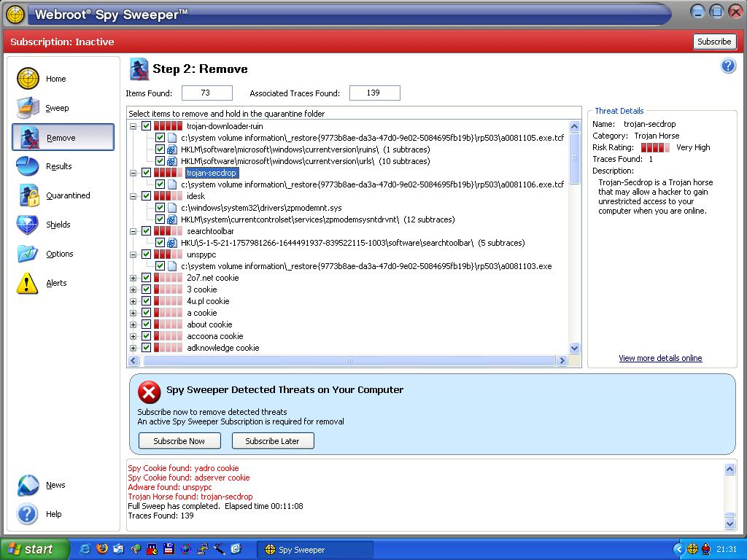Uncheck the trojan-downloader-ruin checkbox
The height and width of the screenshot is (560, 747).
pos(146,126)
